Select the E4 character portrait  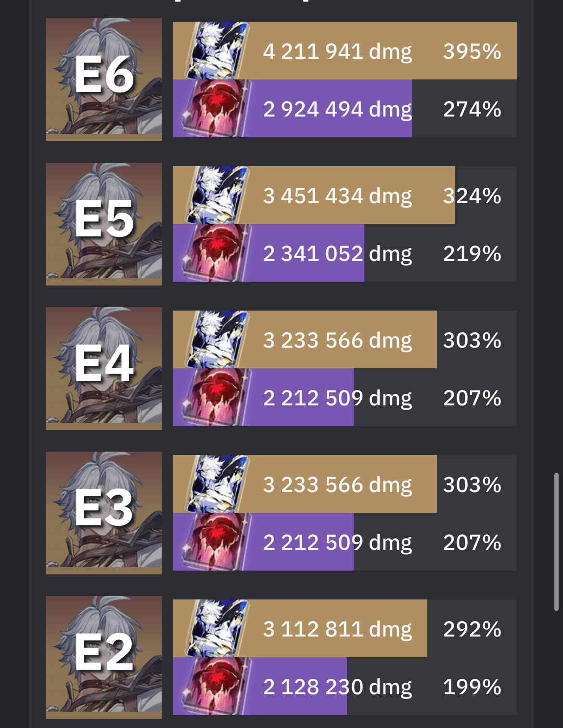(x=104, y=368)
